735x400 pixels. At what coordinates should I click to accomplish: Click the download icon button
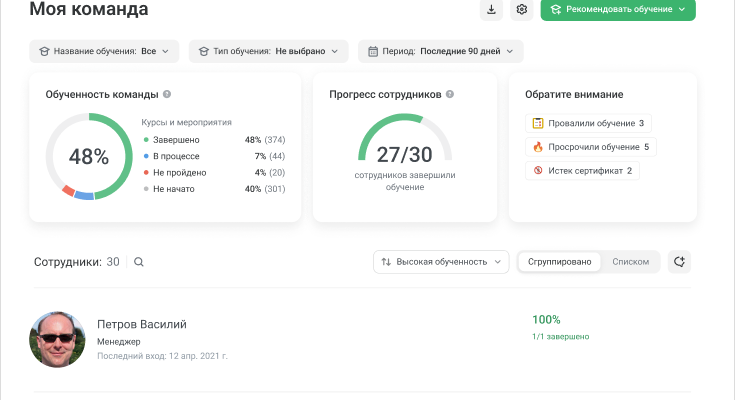[x=491, y=10]
